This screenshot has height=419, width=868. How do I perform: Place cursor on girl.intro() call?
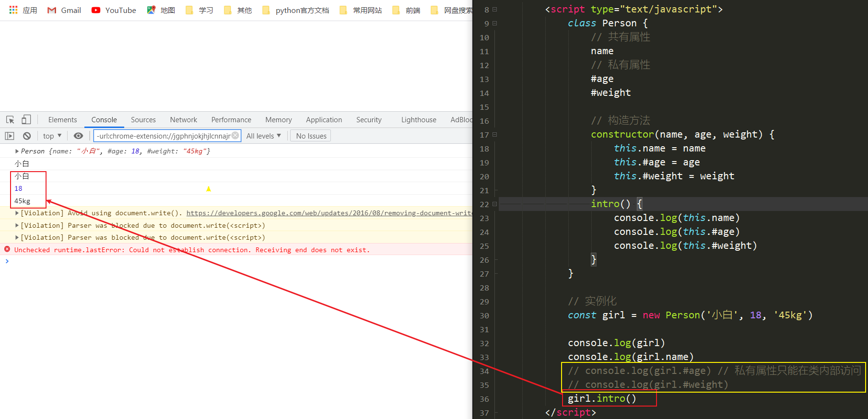pos(602,398)
